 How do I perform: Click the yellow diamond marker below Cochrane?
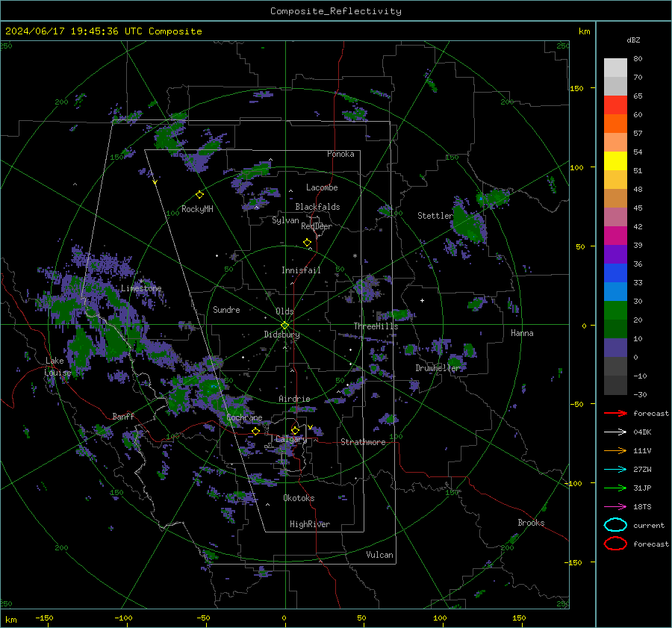click(x=255, y=431)
